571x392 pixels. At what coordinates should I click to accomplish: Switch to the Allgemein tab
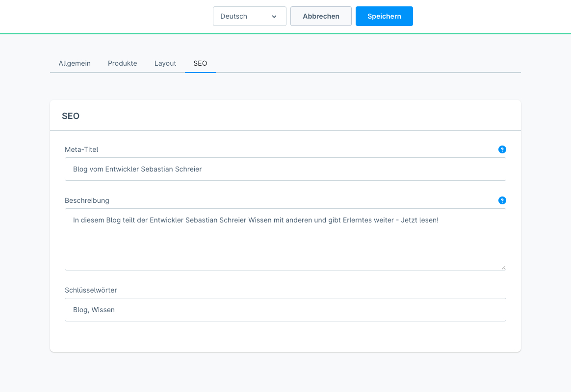click(x=75, y=63)
